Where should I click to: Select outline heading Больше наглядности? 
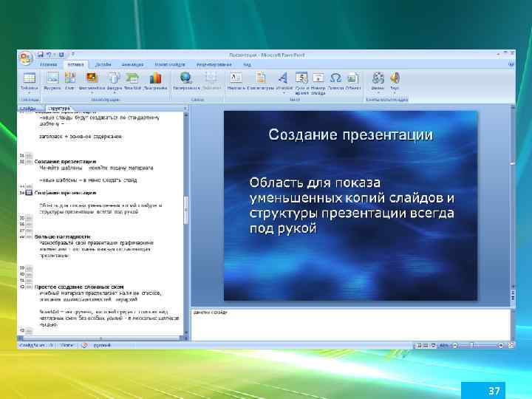pos(62,236)
